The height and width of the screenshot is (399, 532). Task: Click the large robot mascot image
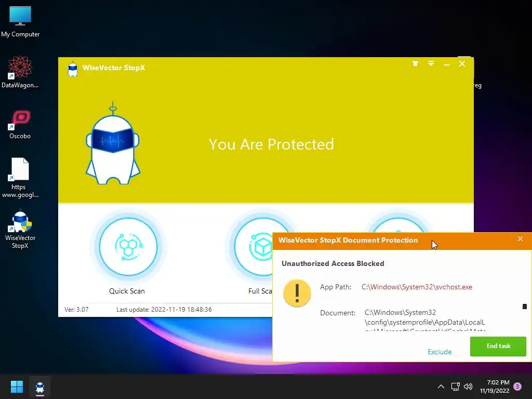coord(113,144)
